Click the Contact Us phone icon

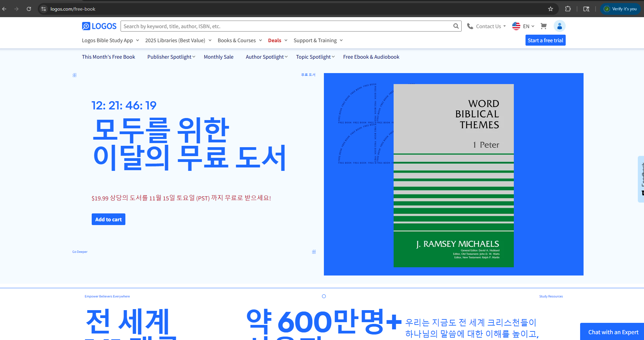coord(470,26)
